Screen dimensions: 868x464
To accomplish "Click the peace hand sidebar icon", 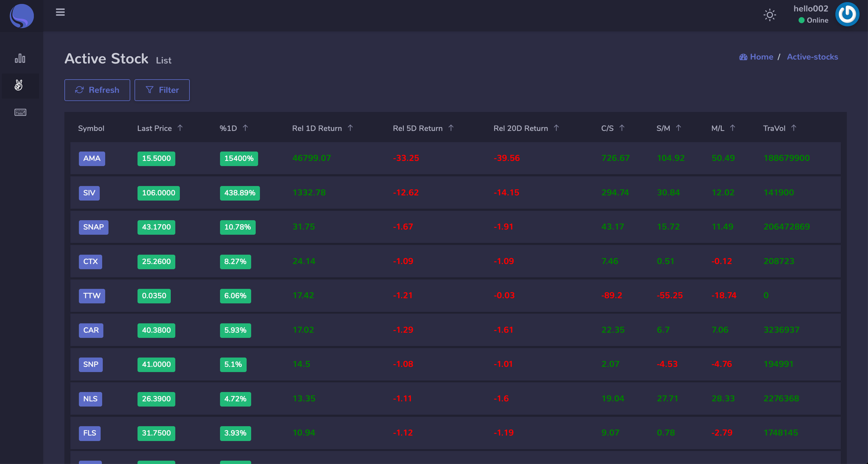I will pyautogui.click(x=19, y=85).
